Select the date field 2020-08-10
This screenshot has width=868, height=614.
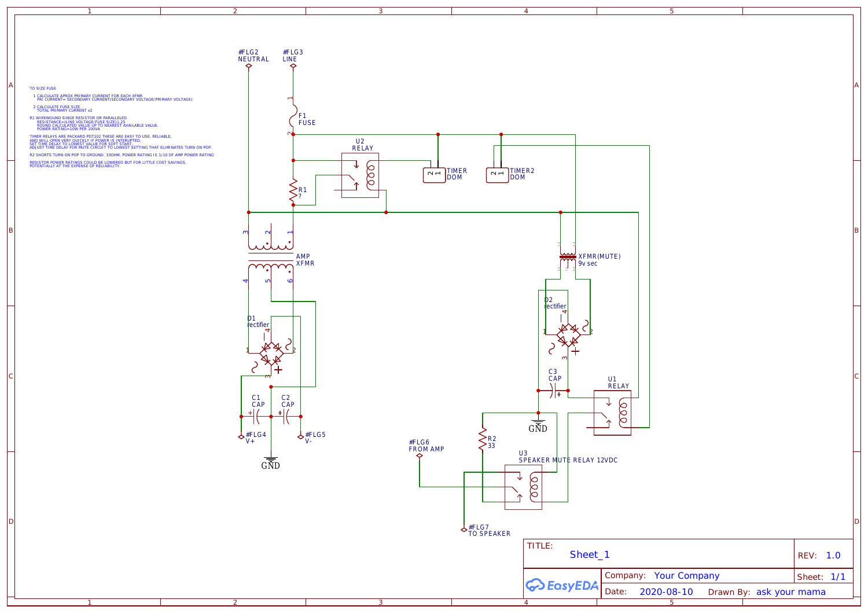[x=665, y=591]
